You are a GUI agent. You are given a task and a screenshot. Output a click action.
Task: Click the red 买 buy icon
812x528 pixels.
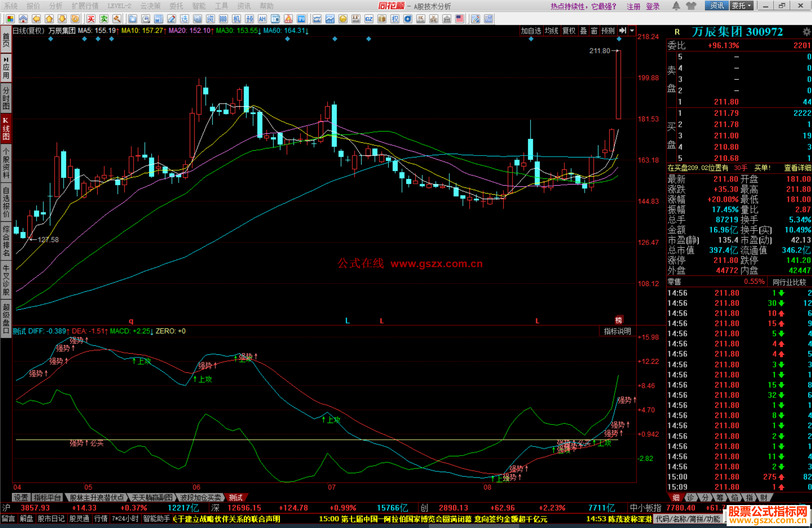click(91, 19)
